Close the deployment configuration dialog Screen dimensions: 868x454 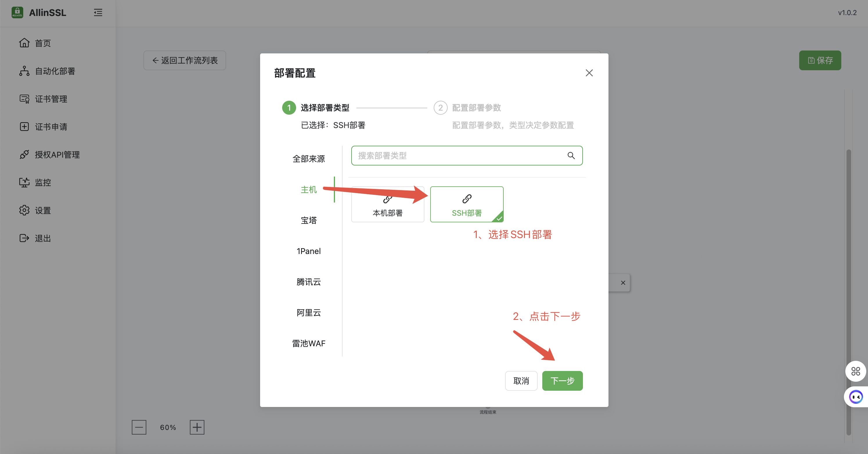(589, 73)
